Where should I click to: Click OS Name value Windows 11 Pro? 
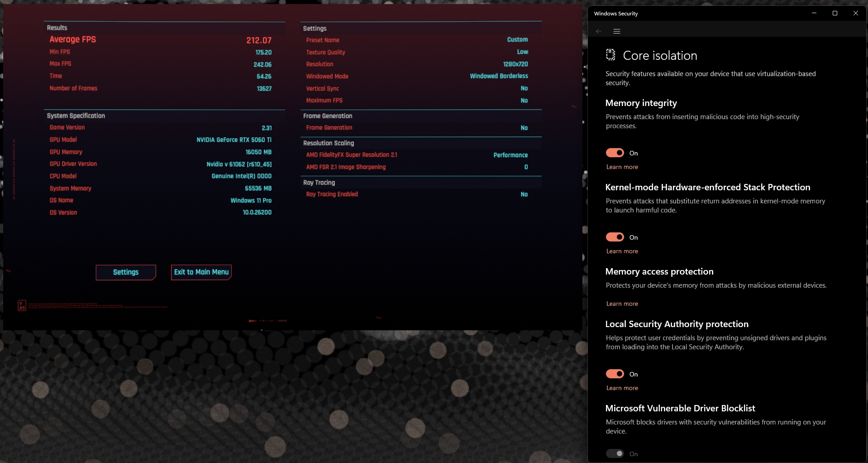(251, 201)
